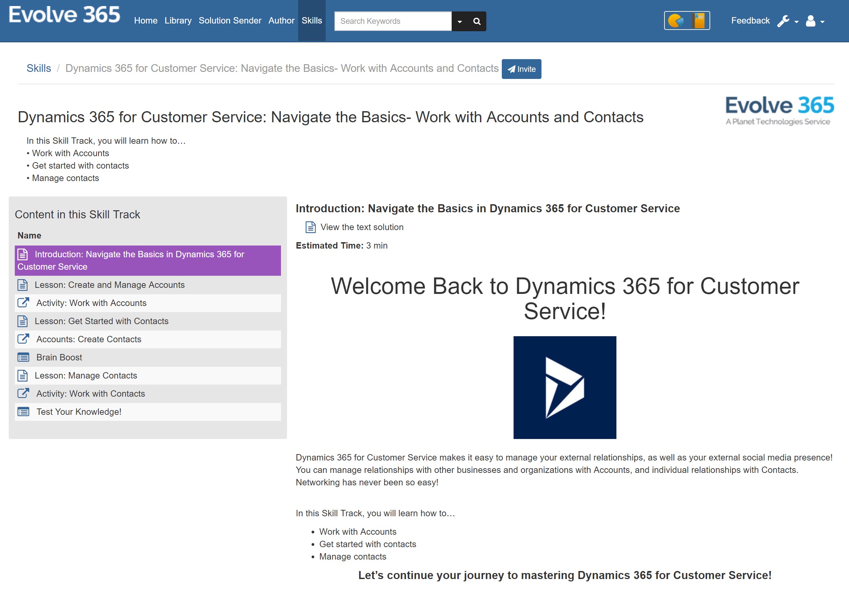Click the Dynamics 365 logo image
The width and height of the screenshot is (849, 616).
565,388
